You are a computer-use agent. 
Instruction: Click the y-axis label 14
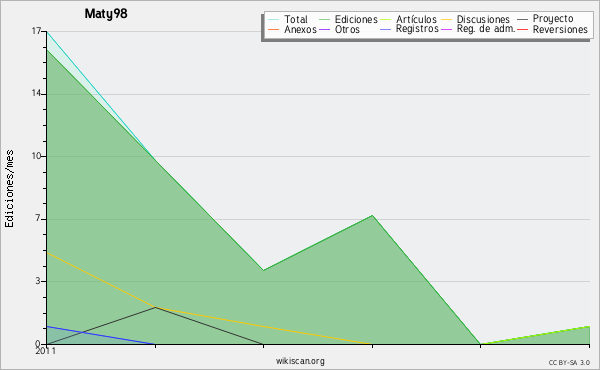[x=36, y=94]
